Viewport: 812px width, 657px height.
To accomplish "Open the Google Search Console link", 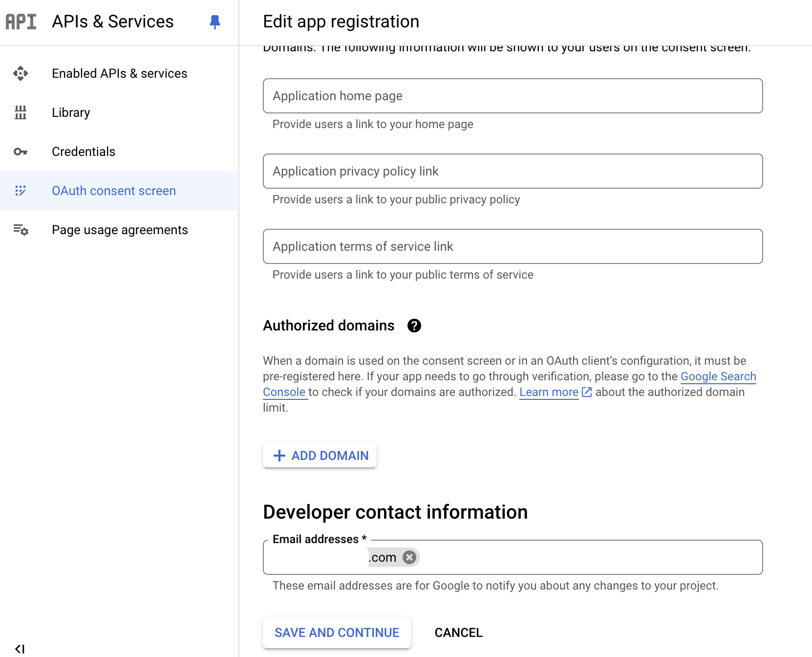I will click(718, 376).
